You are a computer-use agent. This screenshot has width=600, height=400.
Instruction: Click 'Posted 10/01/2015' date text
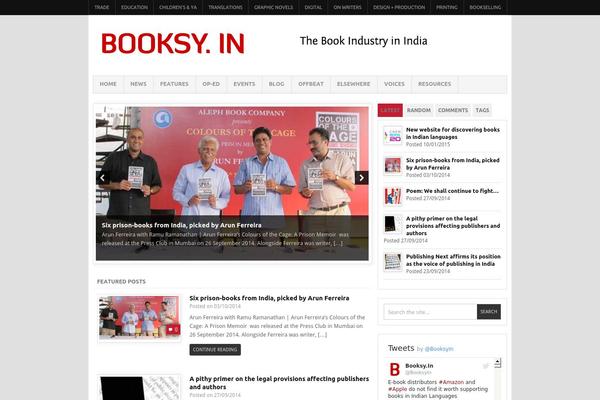[x=428, y=144]
